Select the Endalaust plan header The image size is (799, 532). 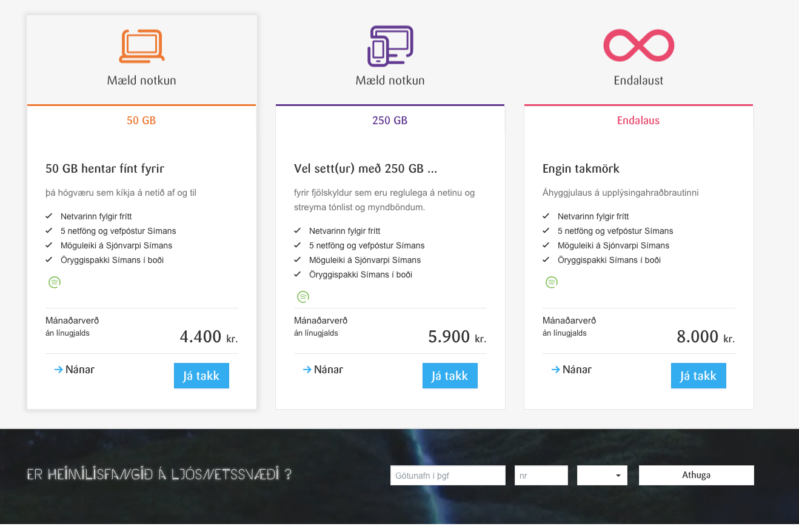[638, 79]
